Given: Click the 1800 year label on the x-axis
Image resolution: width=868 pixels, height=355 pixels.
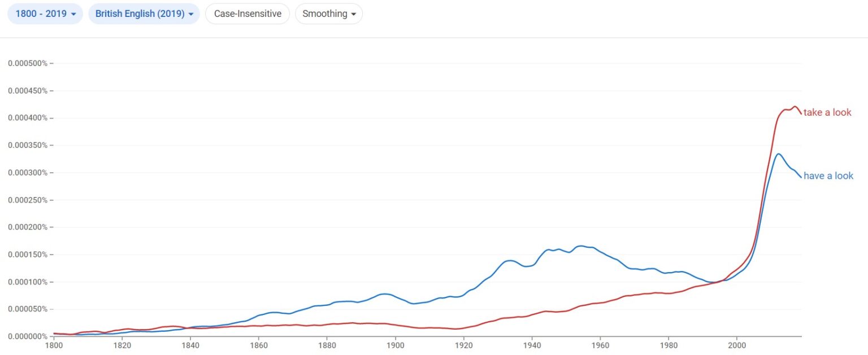Looking at the screenshot, I should (x=54, y=343).
